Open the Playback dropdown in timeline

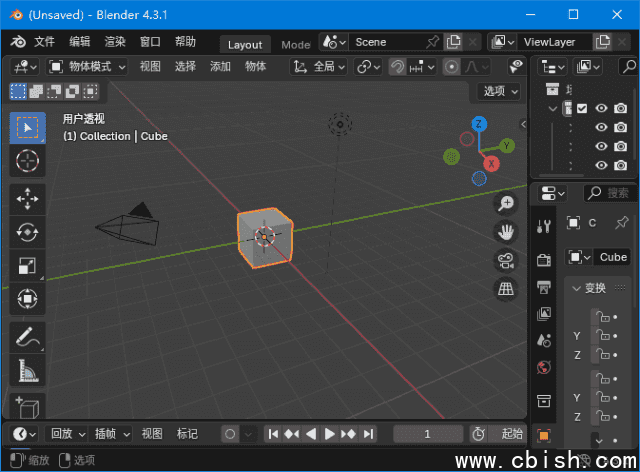coord(68,434)
